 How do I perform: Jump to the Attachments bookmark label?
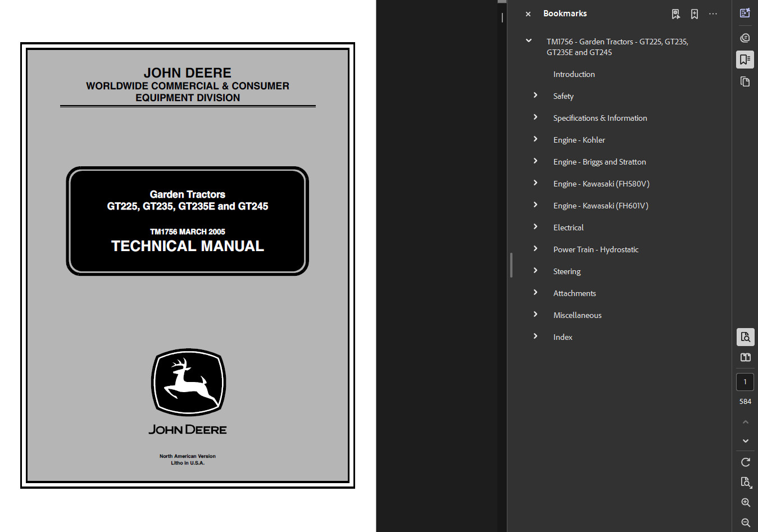tap(574, 293)
